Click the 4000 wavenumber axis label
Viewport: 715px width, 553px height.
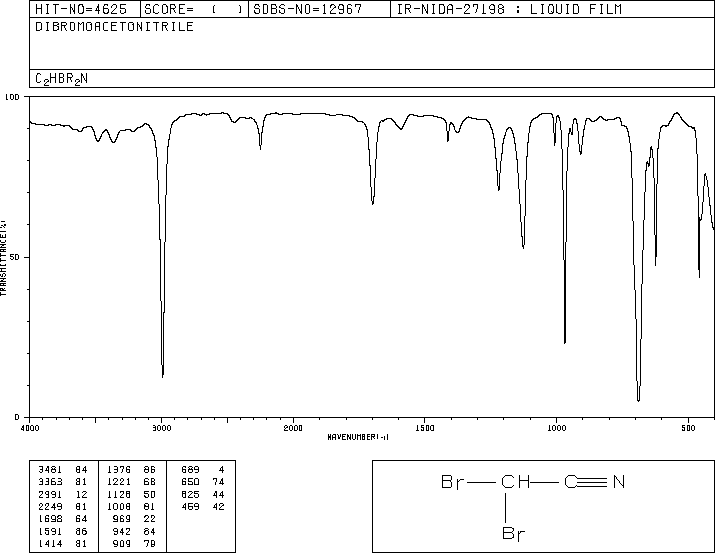pos(30,428)
